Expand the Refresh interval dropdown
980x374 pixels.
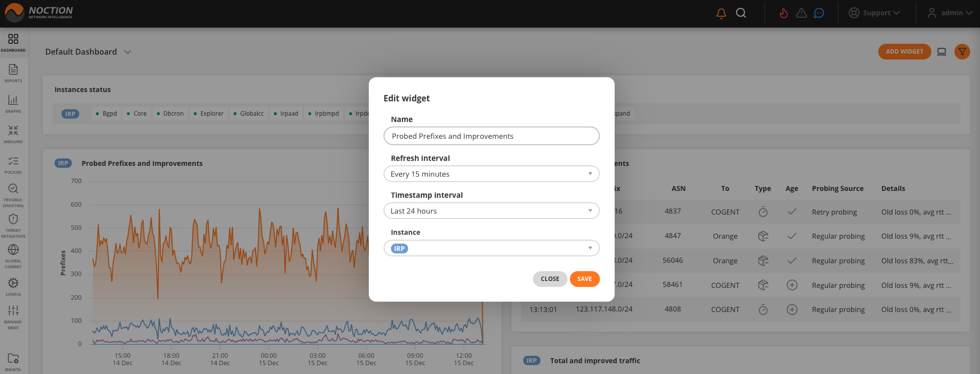491,174
